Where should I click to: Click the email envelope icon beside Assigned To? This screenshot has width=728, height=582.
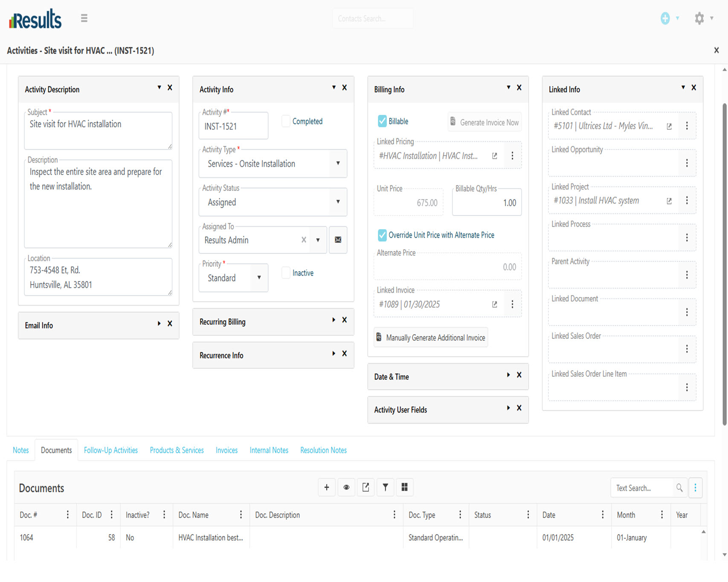pyautogui.click(x=338, y=240)
